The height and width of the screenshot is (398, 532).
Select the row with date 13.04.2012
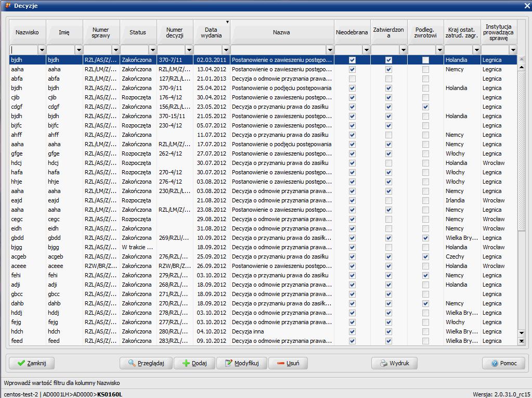(x=263, y=69)
